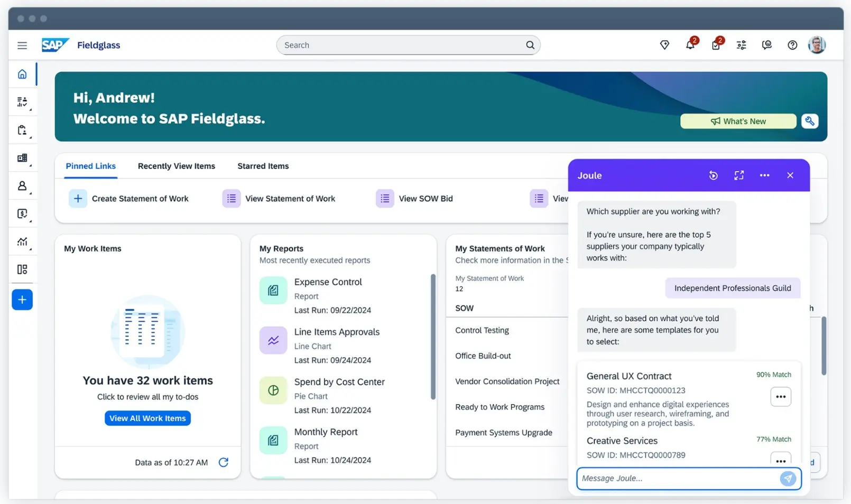Click the My Reports list scrollbar
Viewport: 851px width, 504px height.
[x=433, y=336]
